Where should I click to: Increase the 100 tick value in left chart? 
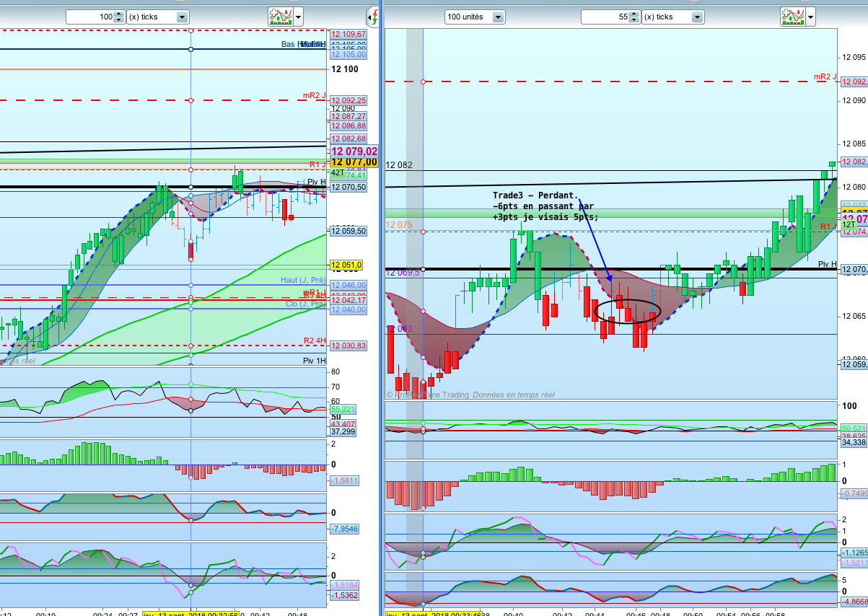119,14
